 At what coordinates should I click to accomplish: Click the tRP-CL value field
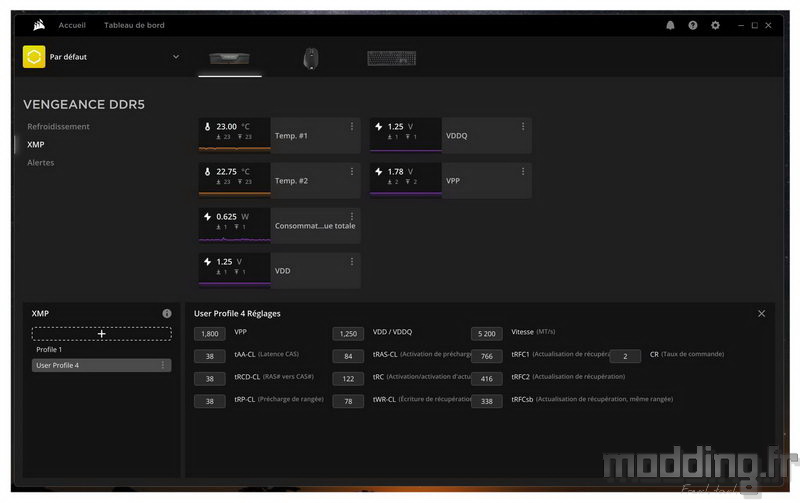[210, 401]
